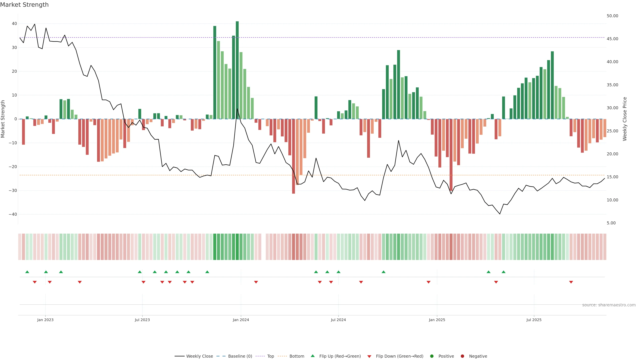Click the Jan 2023 x-axis label
Image resolution: width=644 pixels, height=362 pixels.
[45, 320]
